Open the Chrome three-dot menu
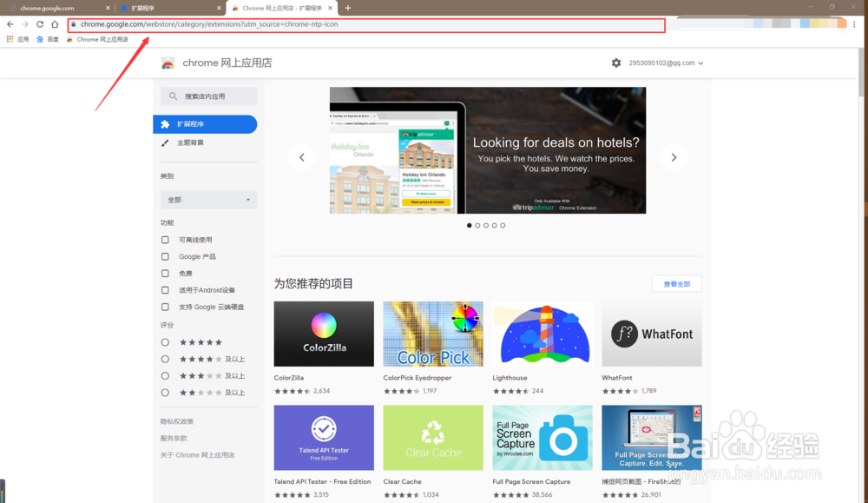The width and height of the screenshot is (868, 503). 854,24
